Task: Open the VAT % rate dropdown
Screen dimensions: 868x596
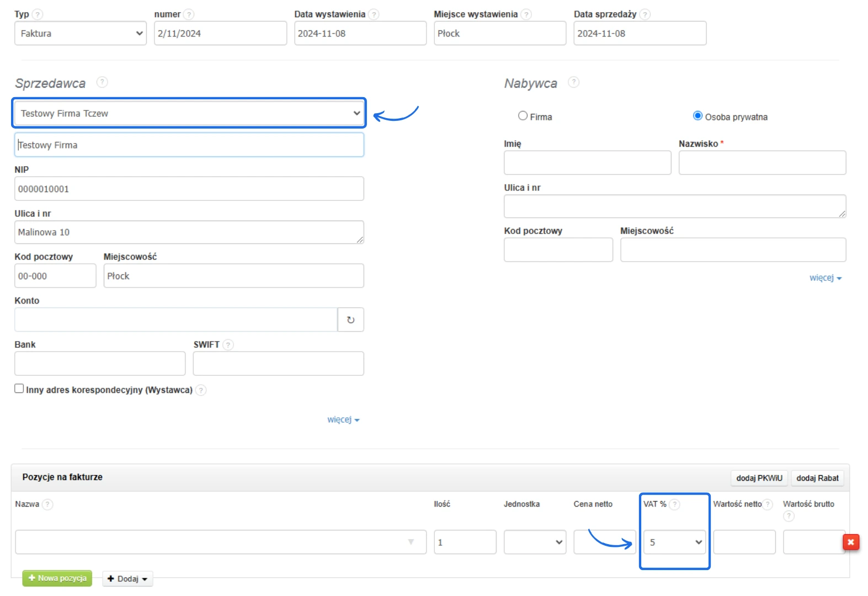Action: click(x=674, y=542)
